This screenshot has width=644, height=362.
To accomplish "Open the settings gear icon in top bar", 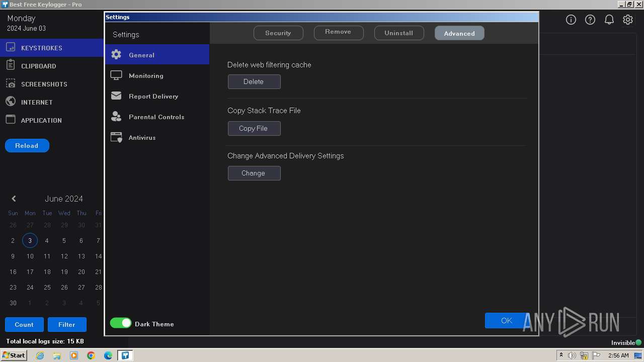I will pyautogui.click(x=628, y=20).
